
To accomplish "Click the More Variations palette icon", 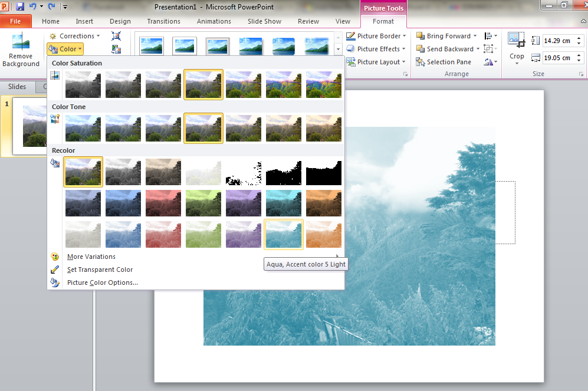I will coord(55,257).
